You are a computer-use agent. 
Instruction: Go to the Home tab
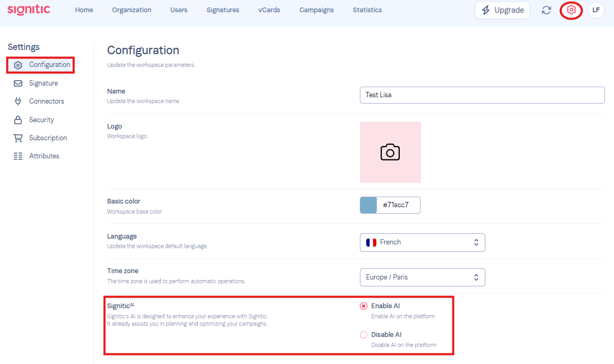pos(84,10)
